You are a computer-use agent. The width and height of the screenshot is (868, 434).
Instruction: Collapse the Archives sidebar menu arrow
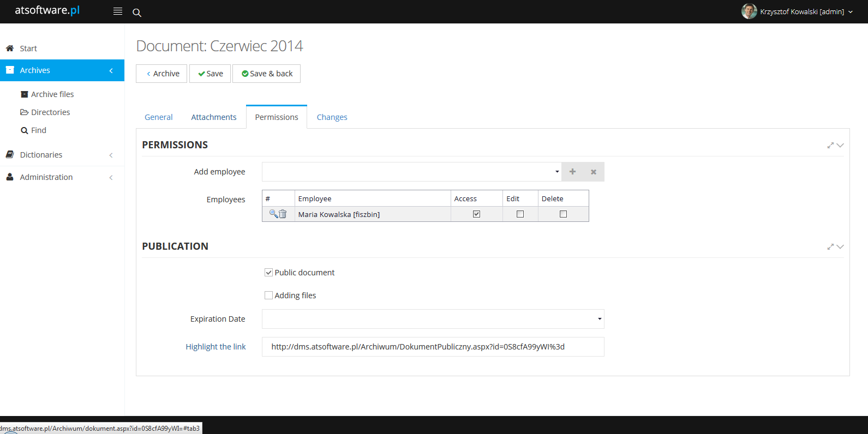pyautogui.click(x=111, y=70)
